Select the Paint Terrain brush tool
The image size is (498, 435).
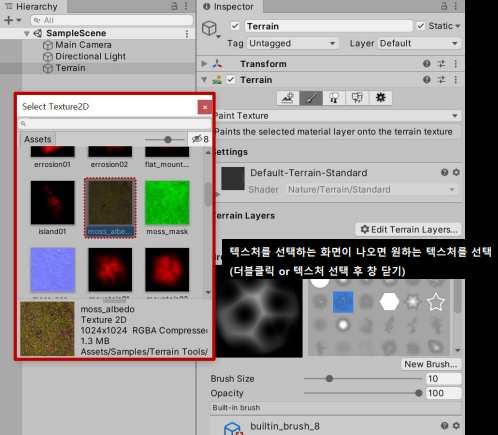[x=311, y=98]
